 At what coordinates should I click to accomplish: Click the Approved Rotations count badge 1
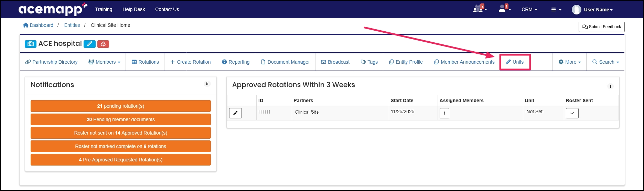click(611, 86)
